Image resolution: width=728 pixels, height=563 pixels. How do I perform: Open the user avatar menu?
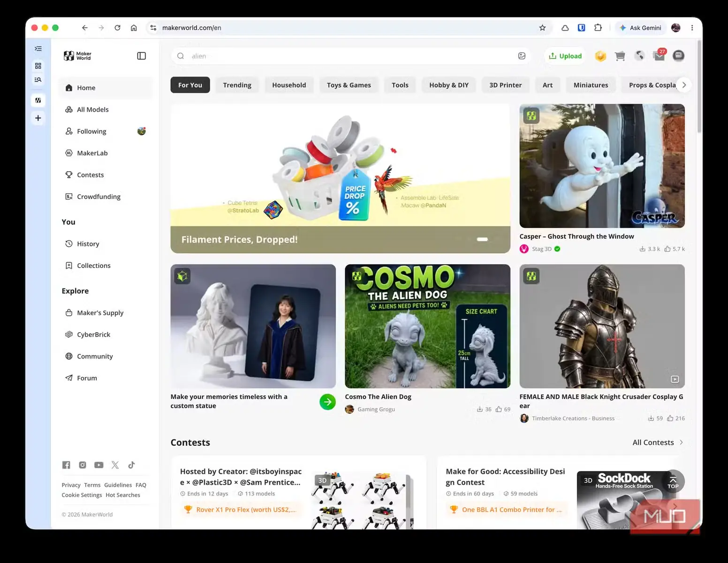(678, 56)
